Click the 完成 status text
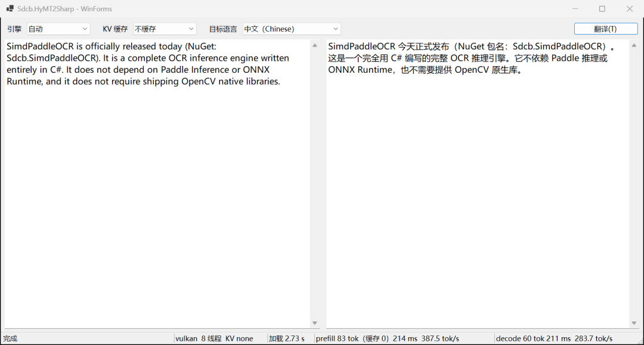The image size is (644, 345). (x=10, y=338)
